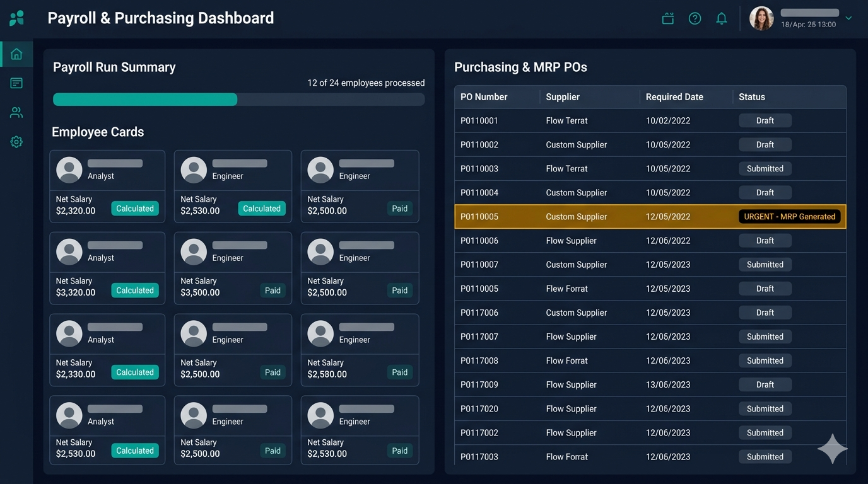Viewport: 868px width, 484px height.
Task: Expand the user profile dropdown chevron
Action: point(848,18)
